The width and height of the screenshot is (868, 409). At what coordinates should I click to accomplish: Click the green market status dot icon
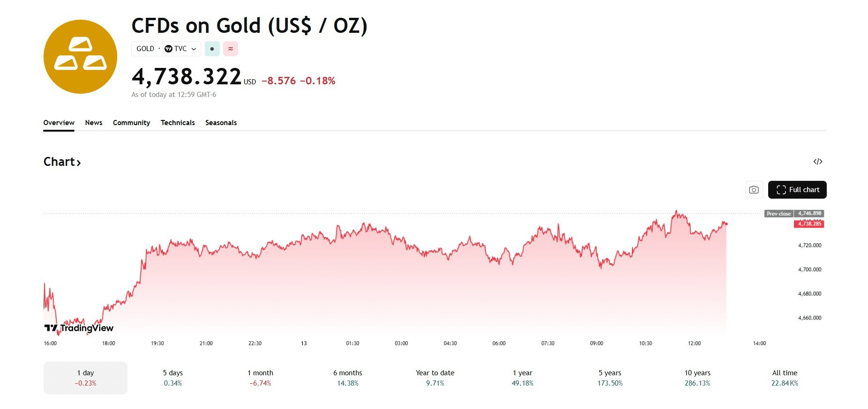tap(212, 49)
